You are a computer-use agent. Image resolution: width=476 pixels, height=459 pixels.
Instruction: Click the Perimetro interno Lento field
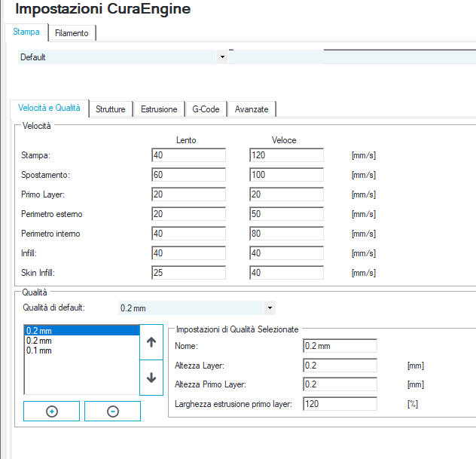pos(188,234)
